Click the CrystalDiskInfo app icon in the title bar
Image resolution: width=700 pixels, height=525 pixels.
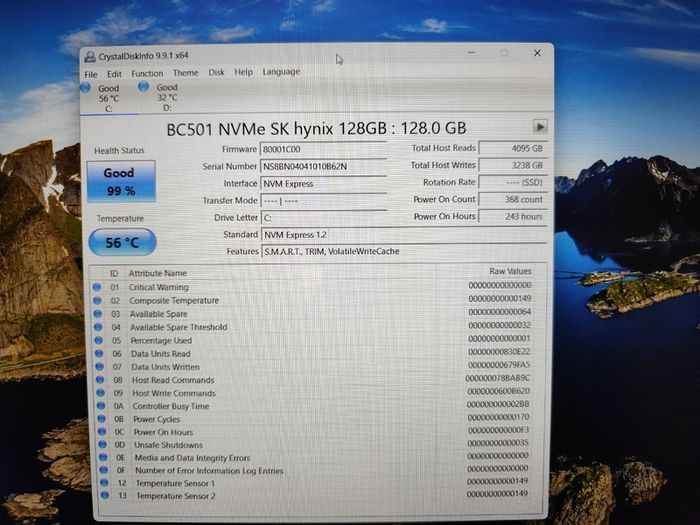pyautogui.click(x=90, y=57)
